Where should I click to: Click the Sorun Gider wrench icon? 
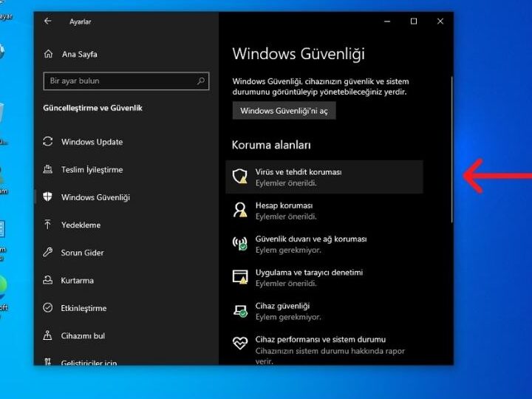click(48, 252)
